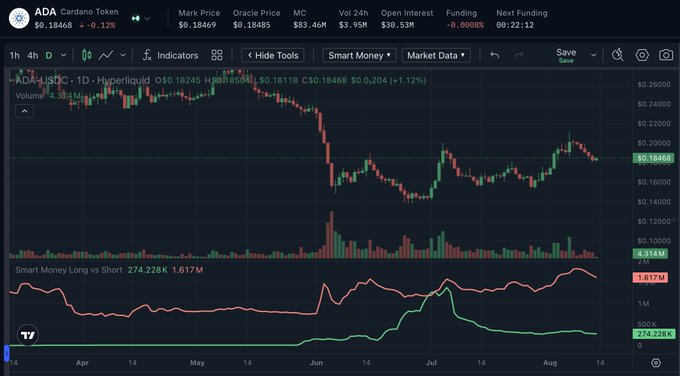Screen dimensions: 680x376
Task: Expand the Save options chevron
Action: (594, 56)
